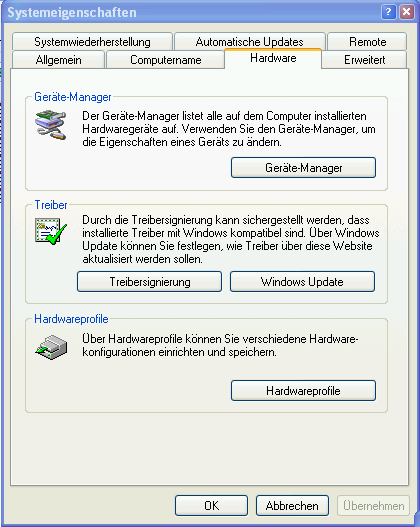Switch to the Automatische Updates tab

[250, 42]
